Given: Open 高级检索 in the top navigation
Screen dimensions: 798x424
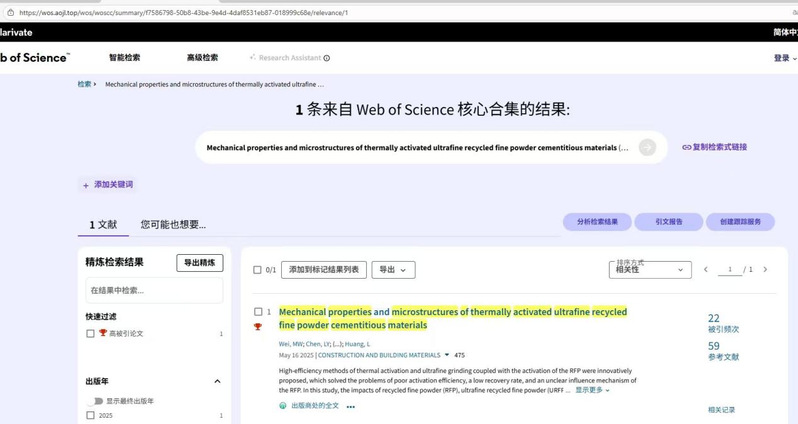Looking at the screenshot, I should click(x=202, y=58).
